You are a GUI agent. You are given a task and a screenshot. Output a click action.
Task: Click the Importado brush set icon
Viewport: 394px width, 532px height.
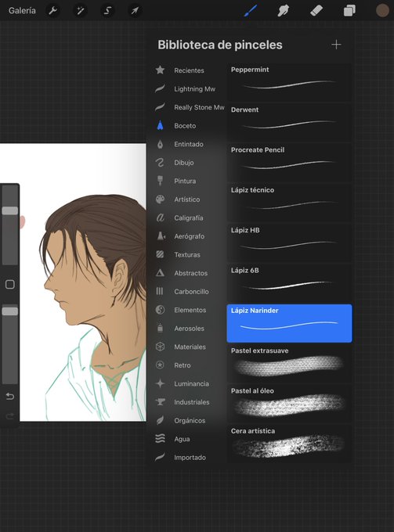(x=160, y=458)
